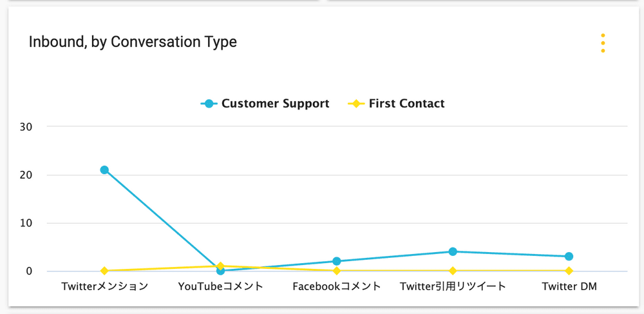644x314 pixels.
Task: Click the yellow First Contact legend marker
Action: click(356, 103)
